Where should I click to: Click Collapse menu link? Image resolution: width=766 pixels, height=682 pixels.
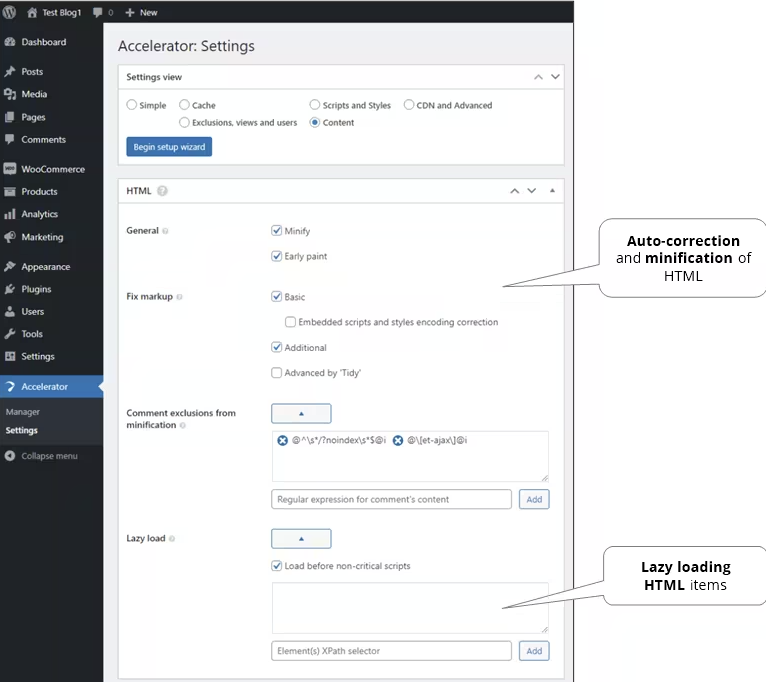[x=49, y=456]
